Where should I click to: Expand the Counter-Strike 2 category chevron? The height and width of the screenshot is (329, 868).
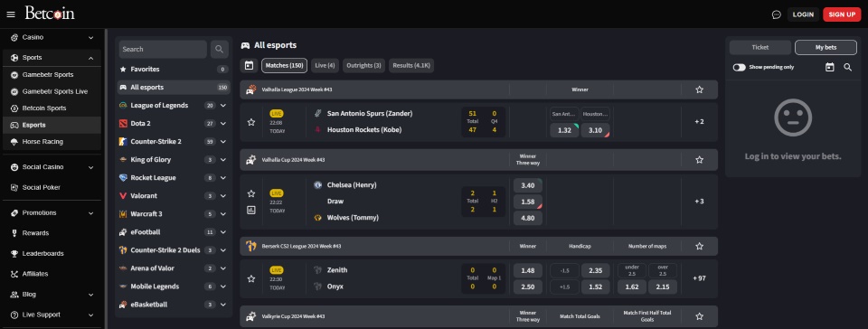[223, 142]
